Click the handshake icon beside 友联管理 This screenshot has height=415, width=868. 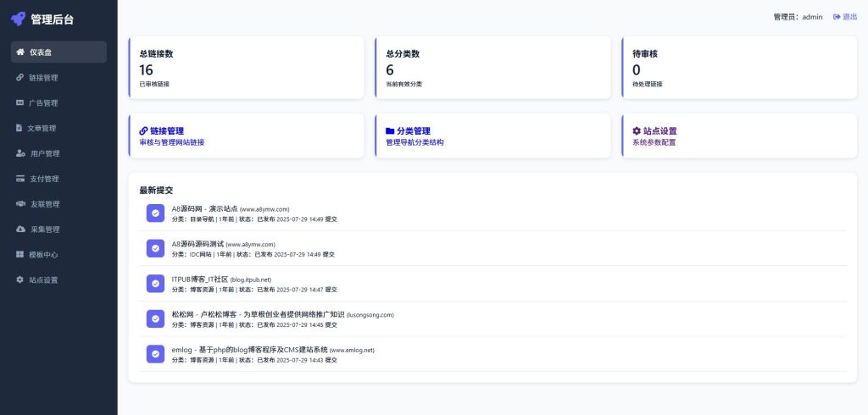tap(20, 203)
